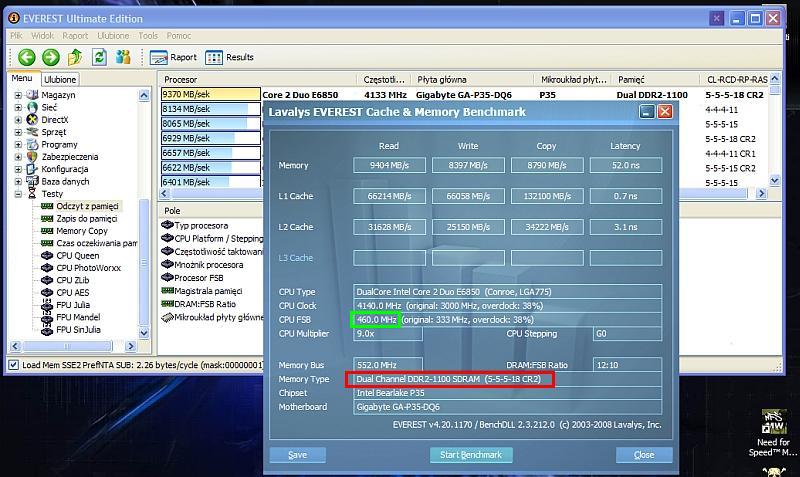Select Czas oczekiwania pamięci benchmark

[96, 243]
